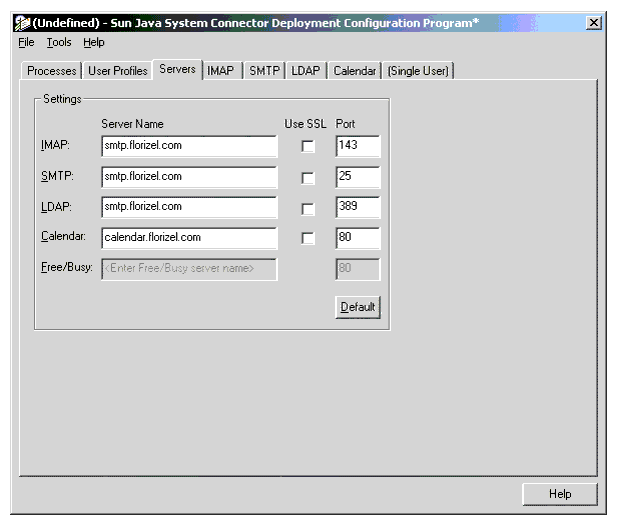Switch to the LDAP tab
The width and height of the screenshot is (617, 525).
pyautogui.click(x=306, y=71)
